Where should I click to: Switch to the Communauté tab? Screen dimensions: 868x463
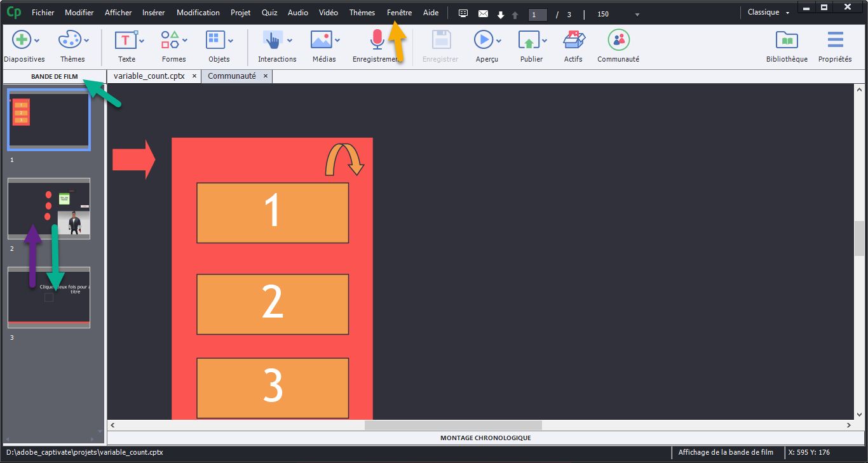tap(231, 76)
